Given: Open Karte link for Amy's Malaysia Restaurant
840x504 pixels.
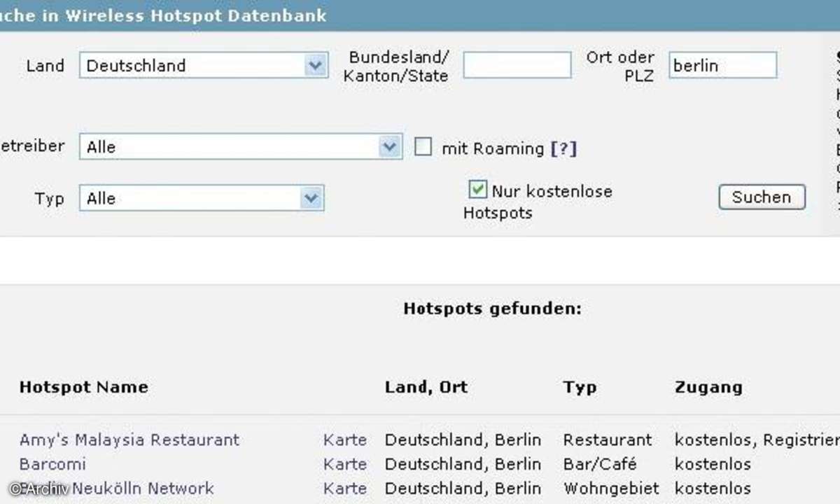Looking at the screenshot, I should pyautogui.click(x=345, y=440).
